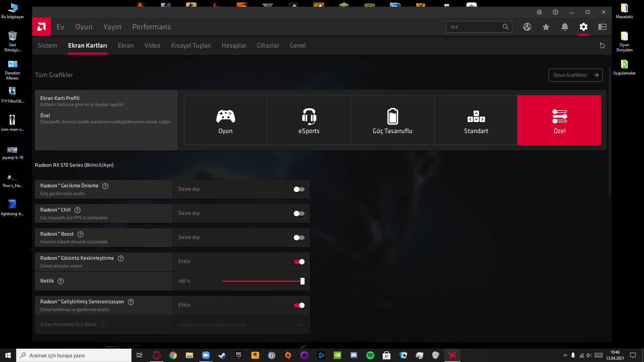This screenshot has height=362, width=644.
Task: Select Radeon RX 570 Series label
Action: point(74,165)
